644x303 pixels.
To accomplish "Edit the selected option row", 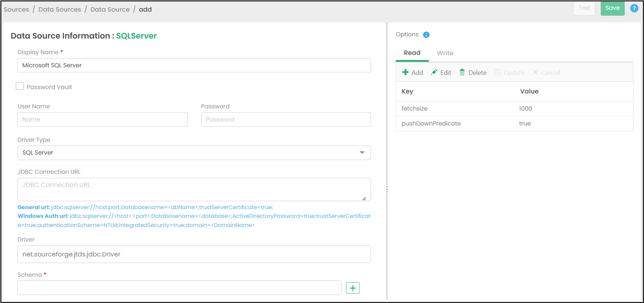I will click(441, 72).
